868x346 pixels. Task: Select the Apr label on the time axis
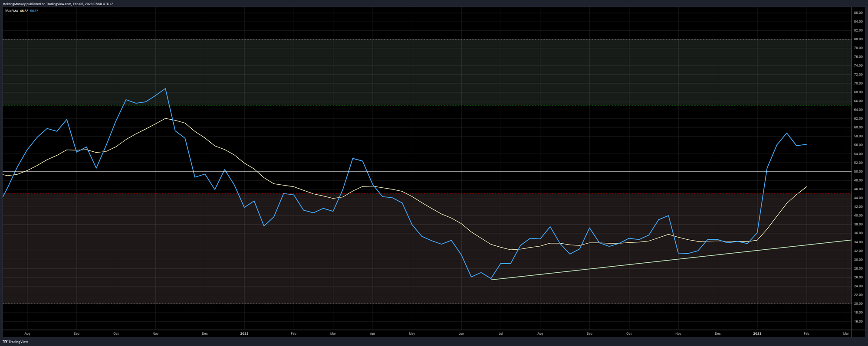[x=372, y=334]
